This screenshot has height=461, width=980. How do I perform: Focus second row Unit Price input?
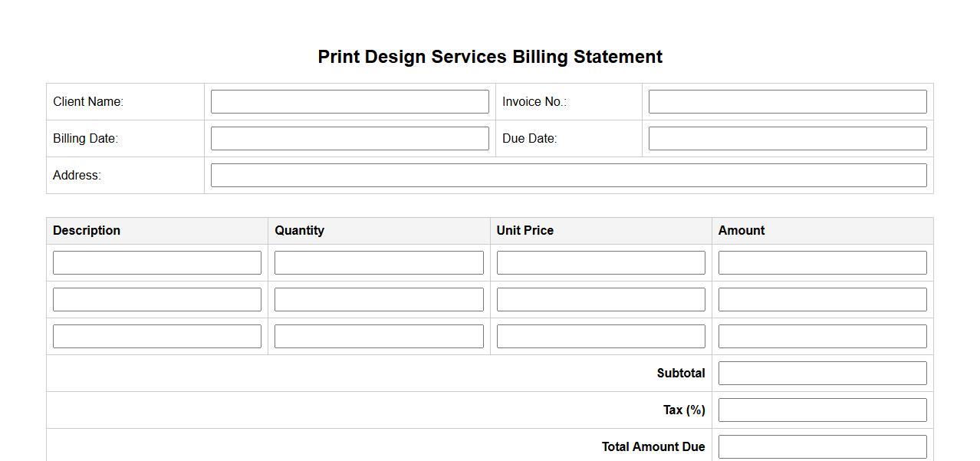click(600, 300)
